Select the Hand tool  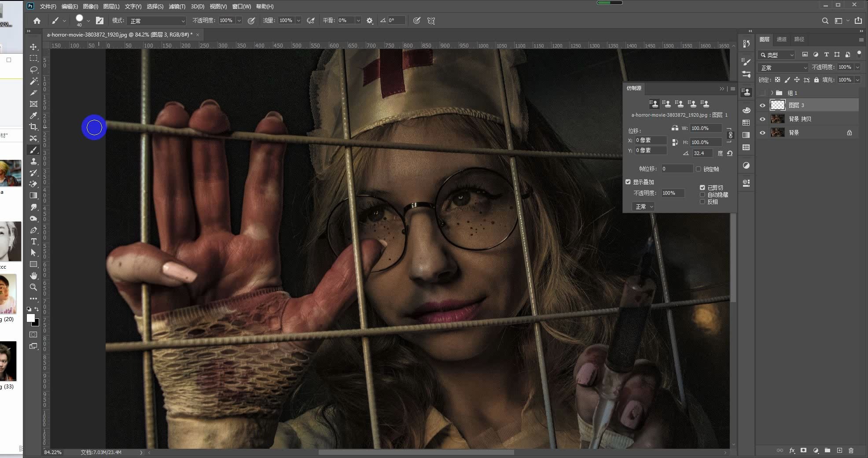pyautogui.click(x=33, y=276)
